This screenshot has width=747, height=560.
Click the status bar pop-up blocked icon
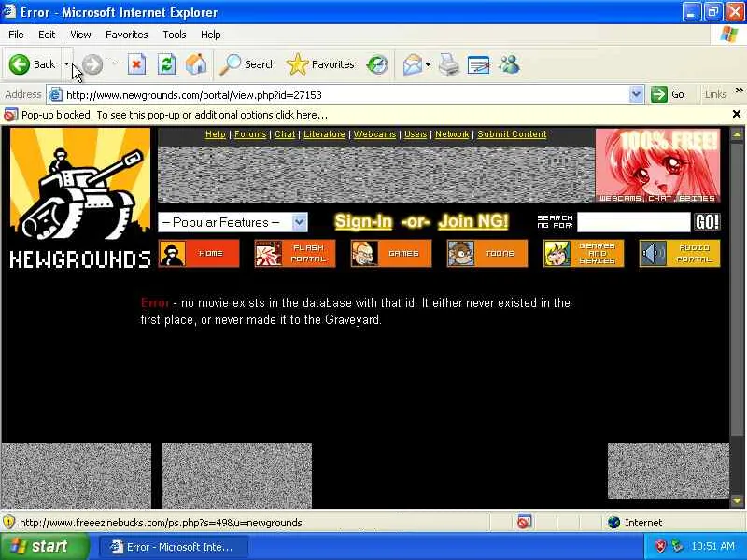coord(523,523)
